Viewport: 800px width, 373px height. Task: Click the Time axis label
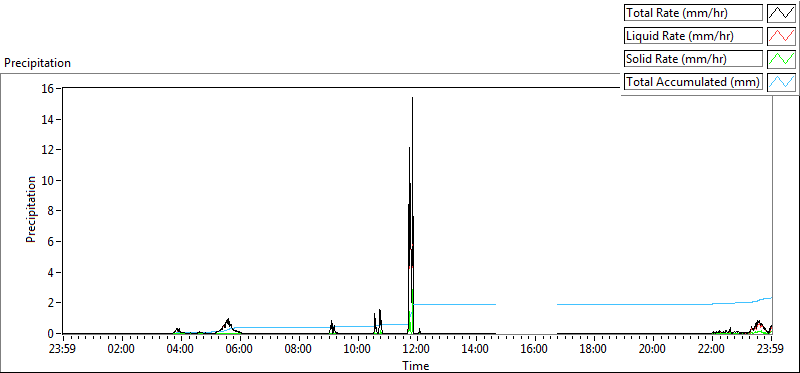point(416,365)
